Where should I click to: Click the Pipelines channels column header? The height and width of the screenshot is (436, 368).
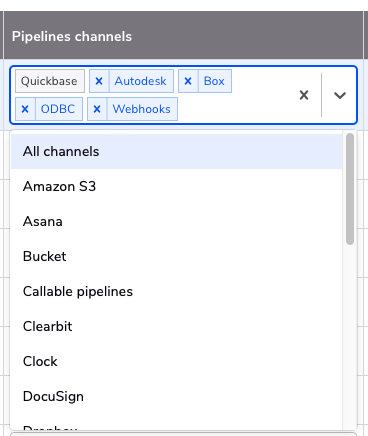(x=183, y=35)
